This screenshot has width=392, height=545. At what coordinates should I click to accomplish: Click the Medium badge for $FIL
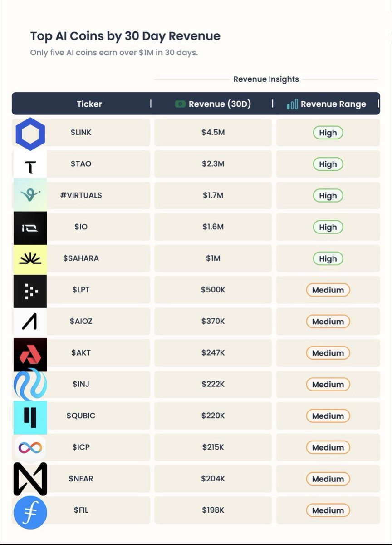328,510
